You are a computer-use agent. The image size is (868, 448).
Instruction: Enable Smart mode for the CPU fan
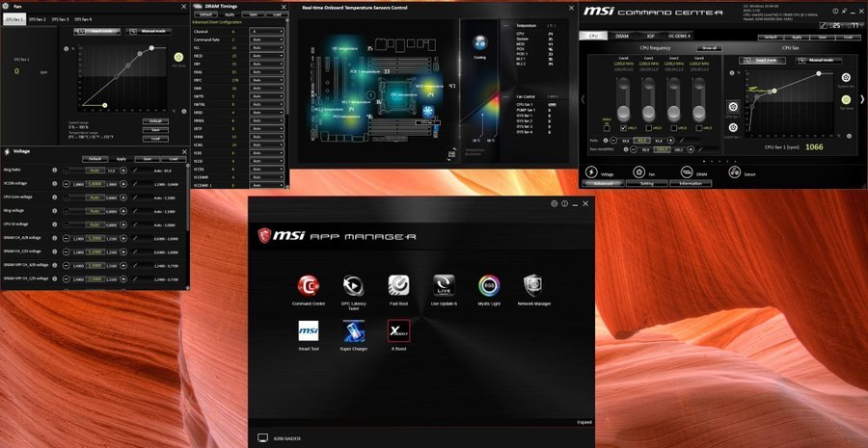(x=764, y=59)
